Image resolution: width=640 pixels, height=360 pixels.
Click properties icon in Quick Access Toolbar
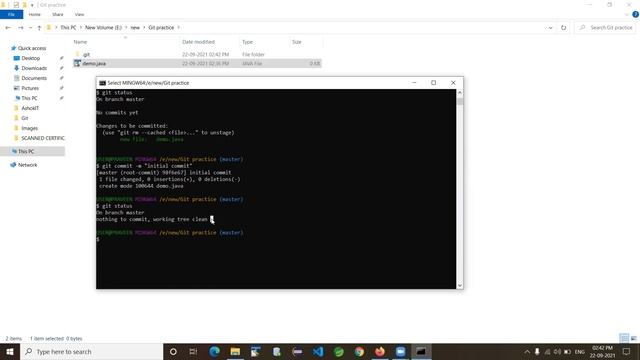click(x=16, y=5)
